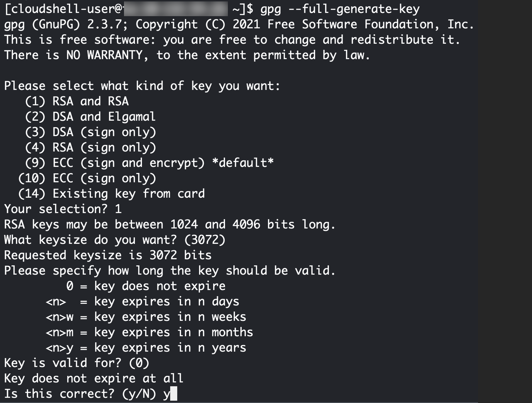The image size is (532, 403).
Task: Click the cloudshell-user prompt text
Action: tap(63, 9)
